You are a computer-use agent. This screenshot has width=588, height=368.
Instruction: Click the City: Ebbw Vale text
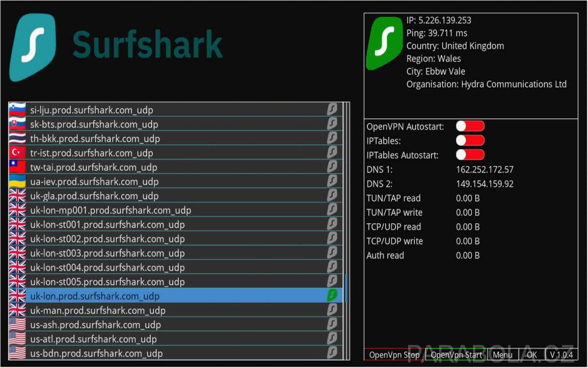pyautogui.click(x=436, y=72)
